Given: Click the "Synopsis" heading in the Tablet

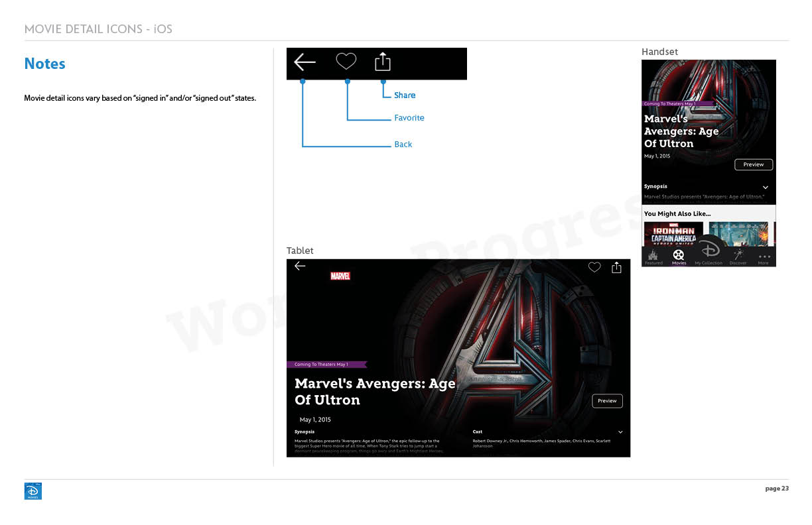Looking at the screenshot, I should [304, 432].
